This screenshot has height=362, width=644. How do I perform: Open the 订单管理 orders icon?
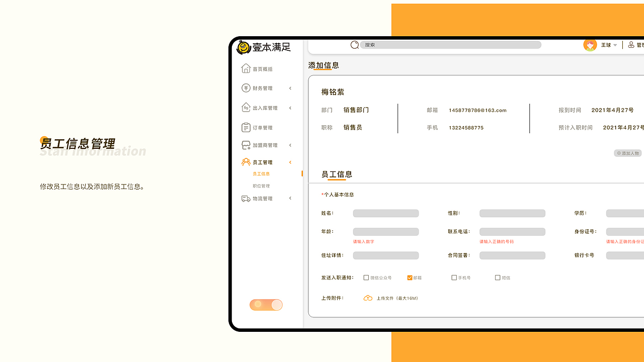pos(246,127)
